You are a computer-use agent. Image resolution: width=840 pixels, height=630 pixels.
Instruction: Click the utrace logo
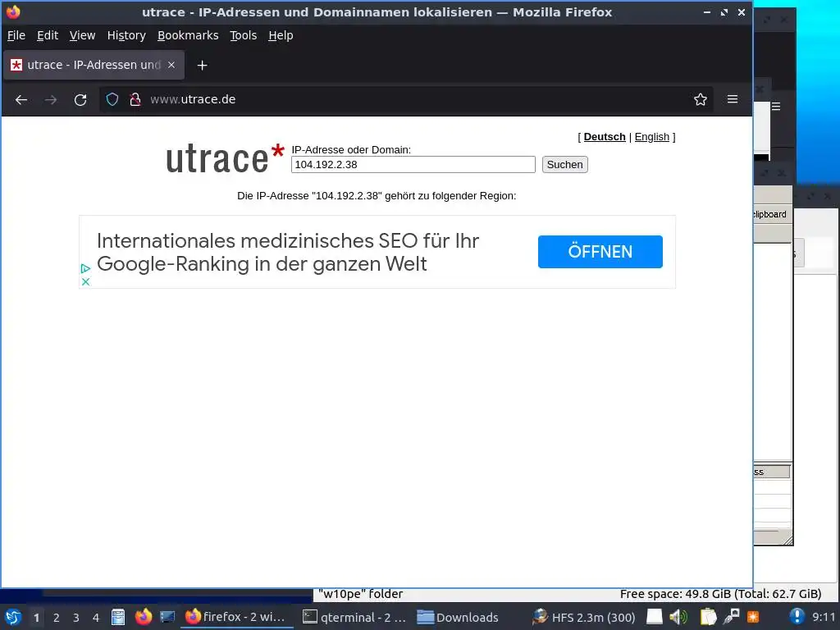click(225, 158)
